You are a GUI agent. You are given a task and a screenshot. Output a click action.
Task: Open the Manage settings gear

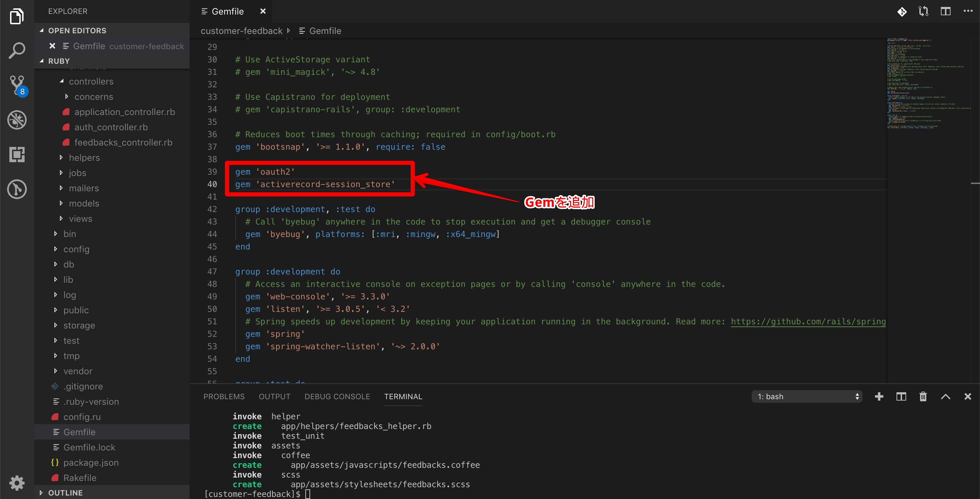[17, 483]
